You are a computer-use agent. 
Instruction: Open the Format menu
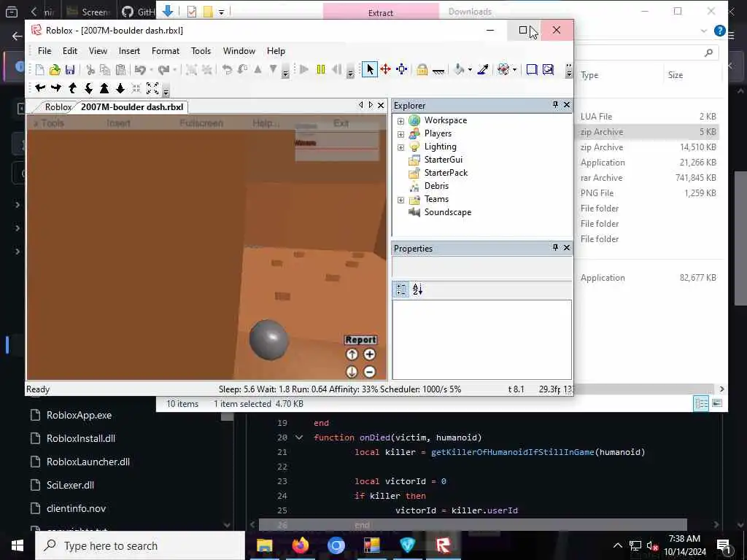(166, 51)
